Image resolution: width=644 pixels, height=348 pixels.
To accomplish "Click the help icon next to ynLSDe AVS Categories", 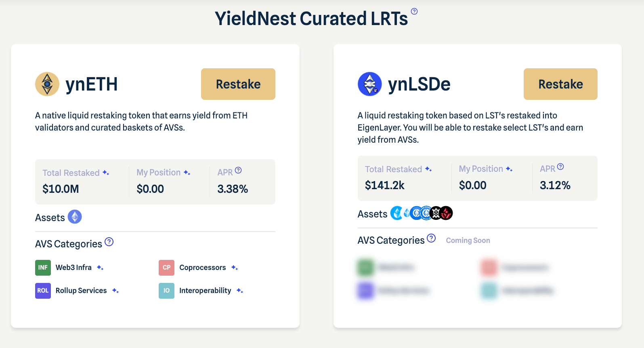I will (x=431, y=238).
